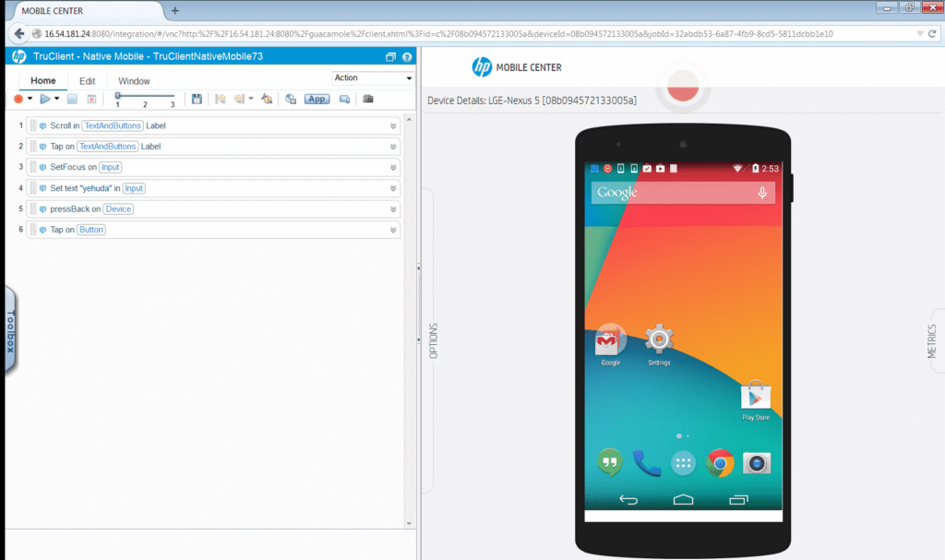The width and height of the screenshot is (945, 560).
Task: Open the Action dropdown
Action: [373, 77]
